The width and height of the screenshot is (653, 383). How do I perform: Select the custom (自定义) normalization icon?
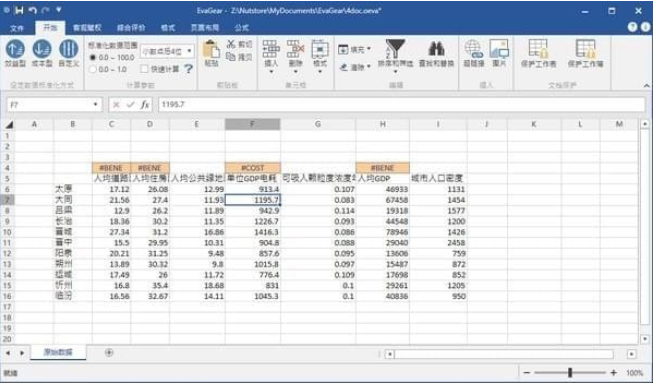coord(69,49)
